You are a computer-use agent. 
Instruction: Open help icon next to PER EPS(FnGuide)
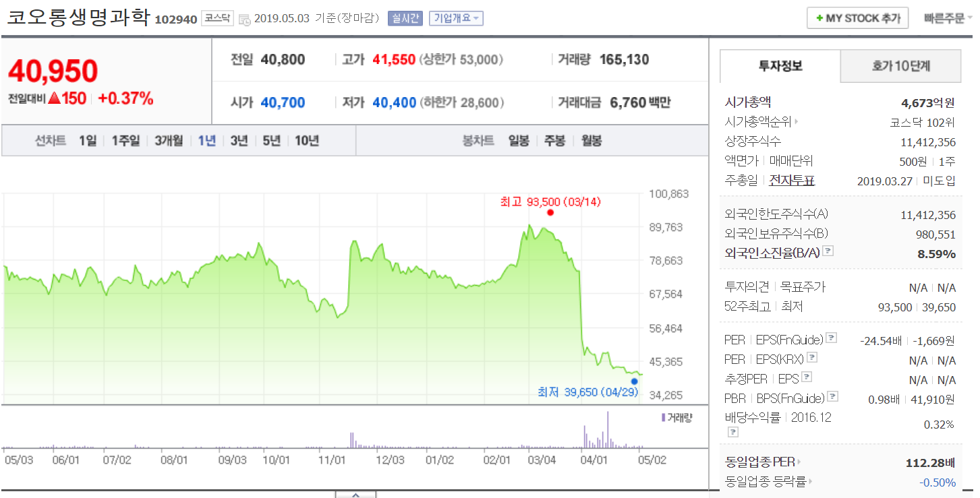832,338
